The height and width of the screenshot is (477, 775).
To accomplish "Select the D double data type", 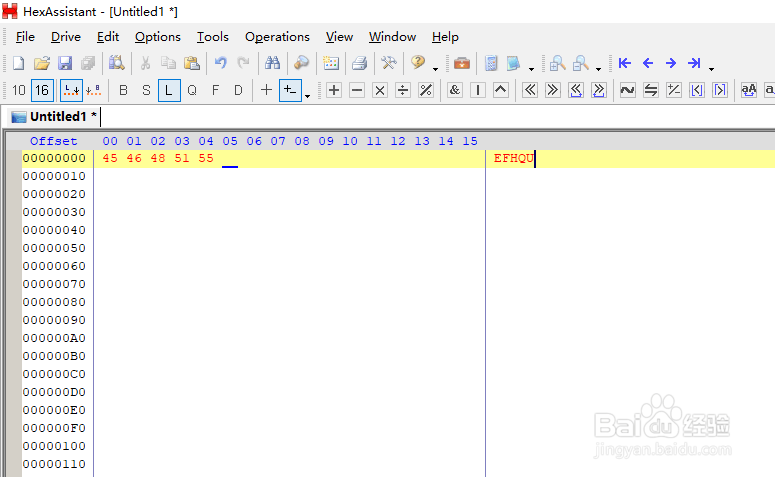I will 238,90.
